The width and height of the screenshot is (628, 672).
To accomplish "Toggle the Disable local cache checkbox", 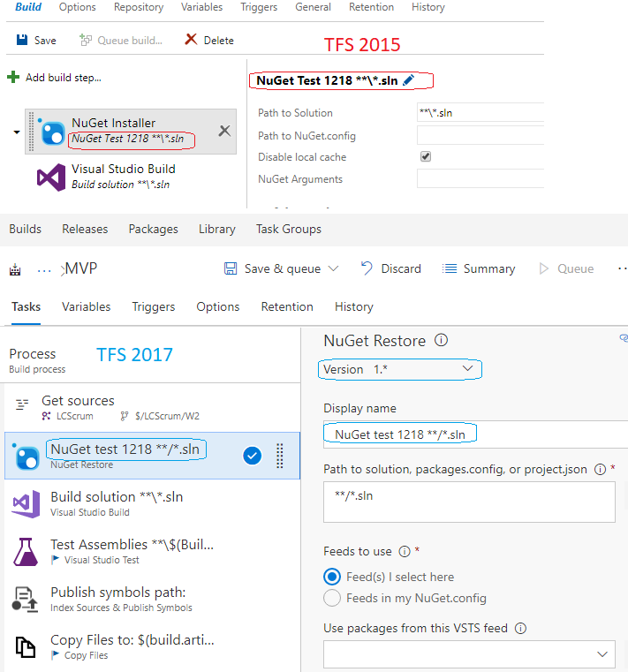I will 425,156.
